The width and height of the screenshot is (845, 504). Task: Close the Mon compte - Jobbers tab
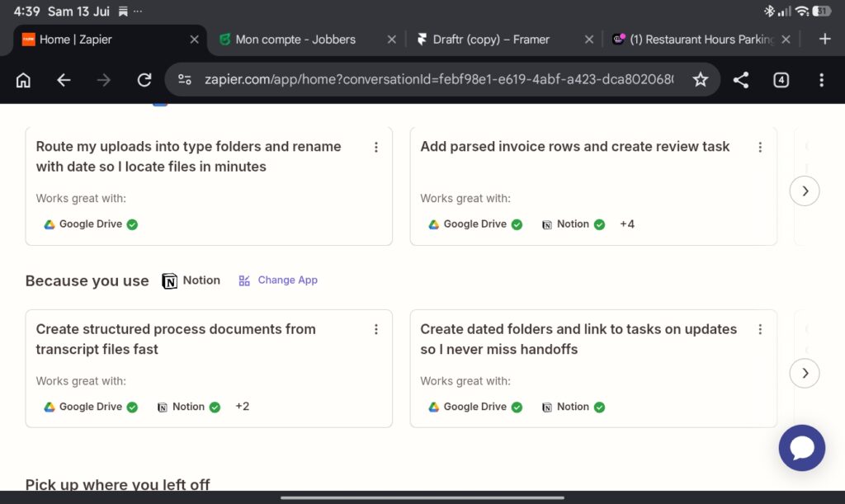(x=392, y=40)
